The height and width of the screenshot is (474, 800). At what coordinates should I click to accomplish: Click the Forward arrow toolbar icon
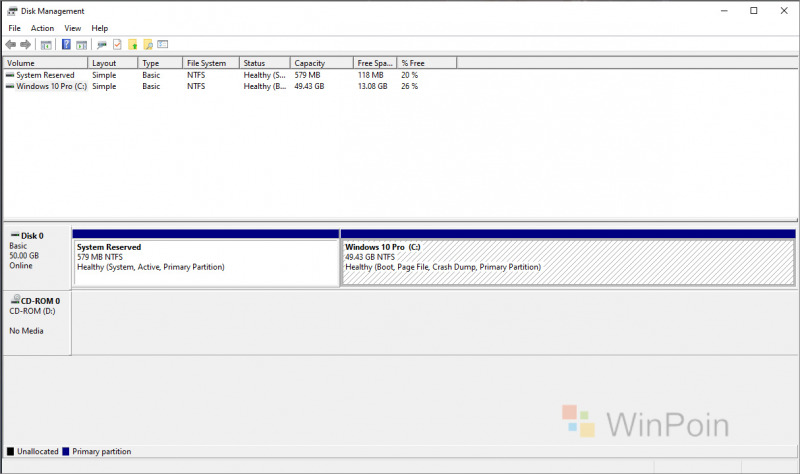point(26,45)
